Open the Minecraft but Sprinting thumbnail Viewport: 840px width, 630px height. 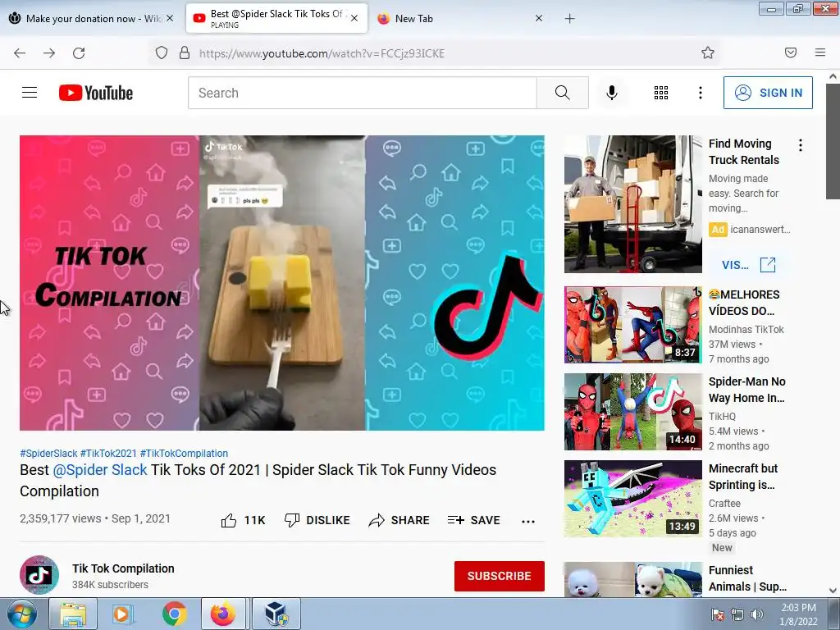click(632, 498)
